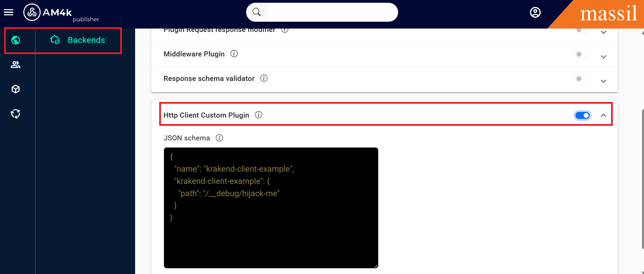Enable the Middleware Plugin toggle
This screenshot has height=274, width=644.
tap(582, 54)
